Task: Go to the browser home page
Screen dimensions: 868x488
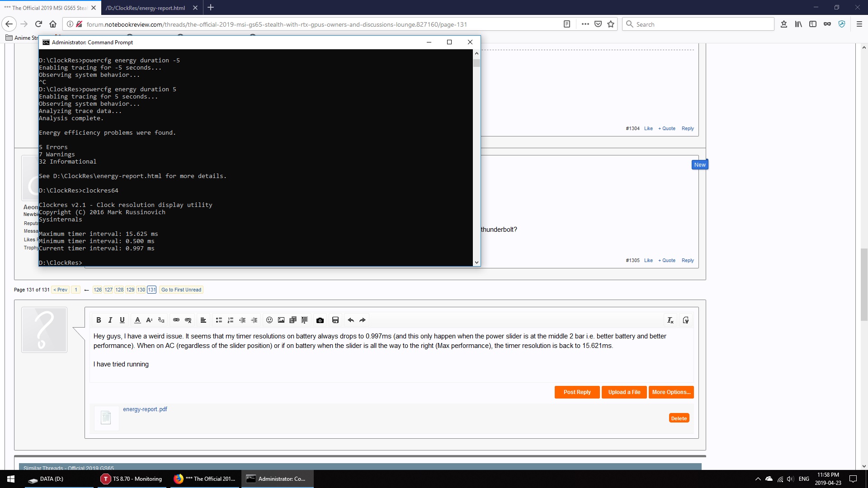Action: tap(53, 24)
